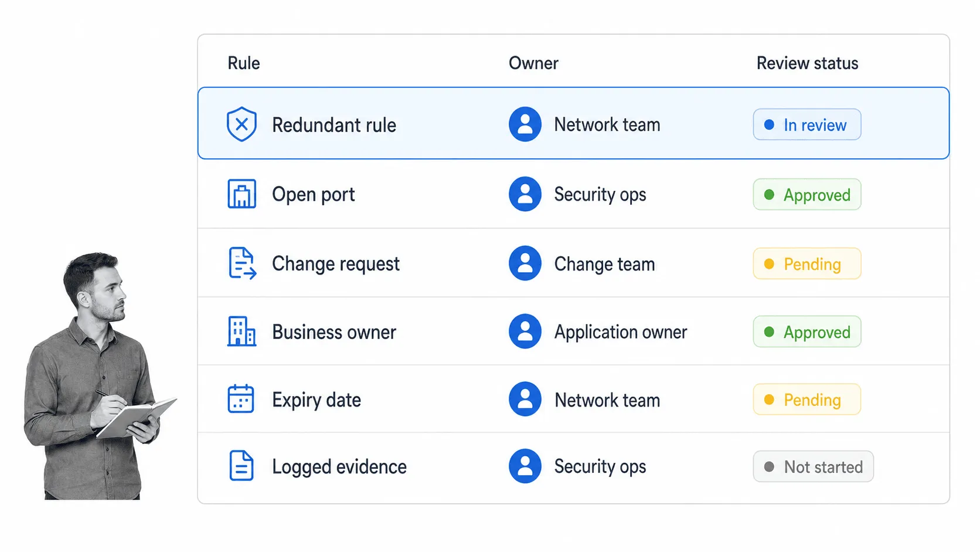Click the Application owner avatar icon
This screenshot has width=980, height=552.
pos(525,331)
